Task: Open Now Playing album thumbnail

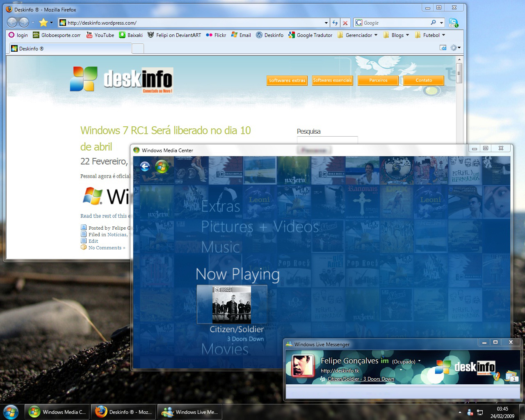Action: [232, 305]
